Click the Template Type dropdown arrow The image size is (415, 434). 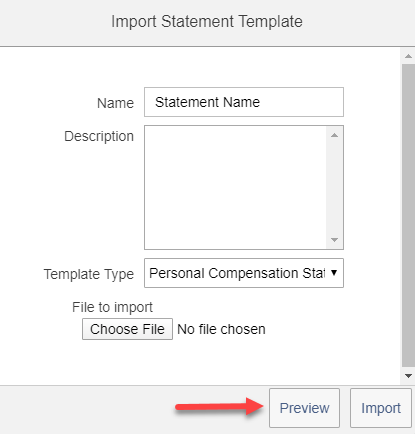coord(334,273)
